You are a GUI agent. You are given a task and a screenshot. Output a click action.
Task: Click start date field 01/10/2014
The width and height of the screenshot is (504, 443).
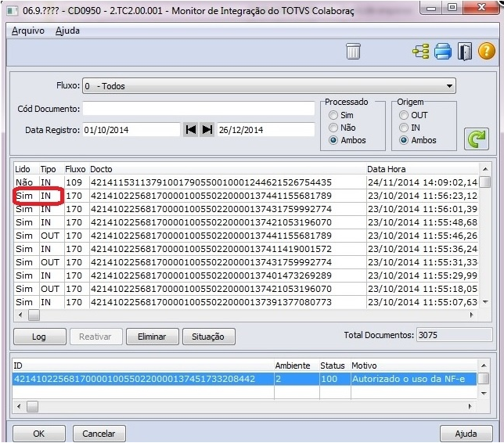(x=131, y=130)
